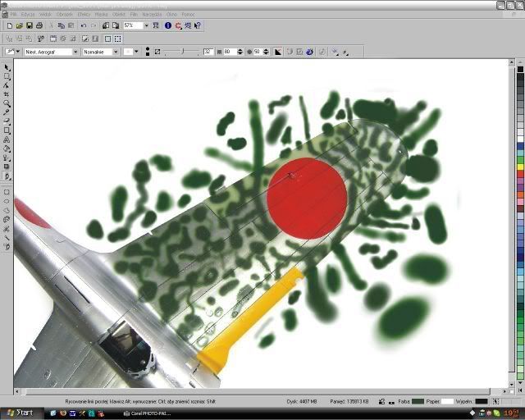This screenshot has height=420, width=525.
Task: Click the Windows Start button
Action: [x=20, y=413]
